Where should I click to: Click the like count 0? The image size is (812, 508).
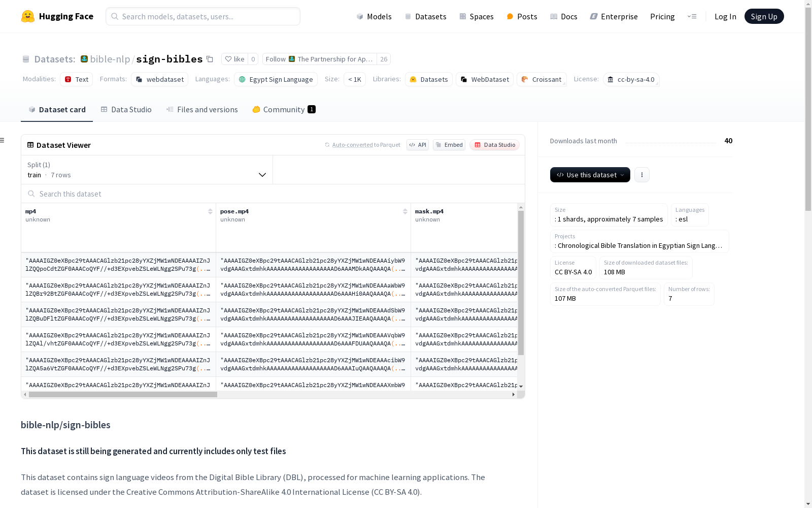pyautogui.click(x=253, y=59)
